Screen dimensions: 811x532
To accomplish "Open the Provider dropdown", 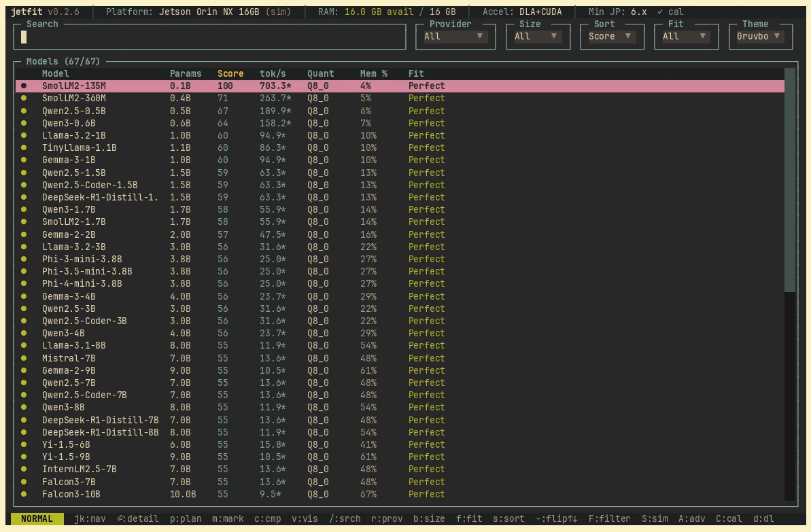I will tap(455, 37).
